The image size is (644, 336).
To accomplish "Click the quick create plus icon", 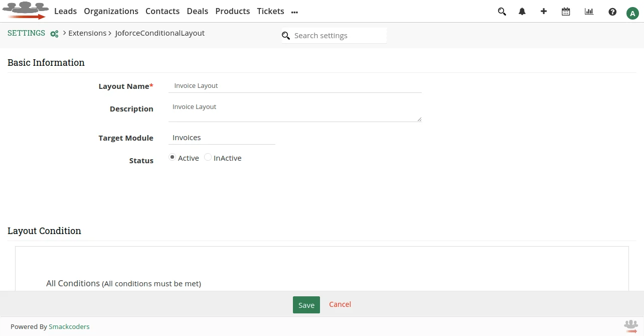I will [x=544, y=11].
